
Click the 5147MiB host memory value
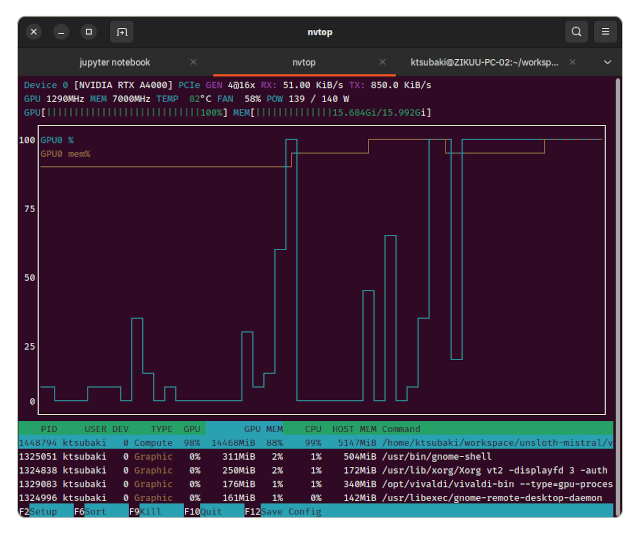click(357, 442)
